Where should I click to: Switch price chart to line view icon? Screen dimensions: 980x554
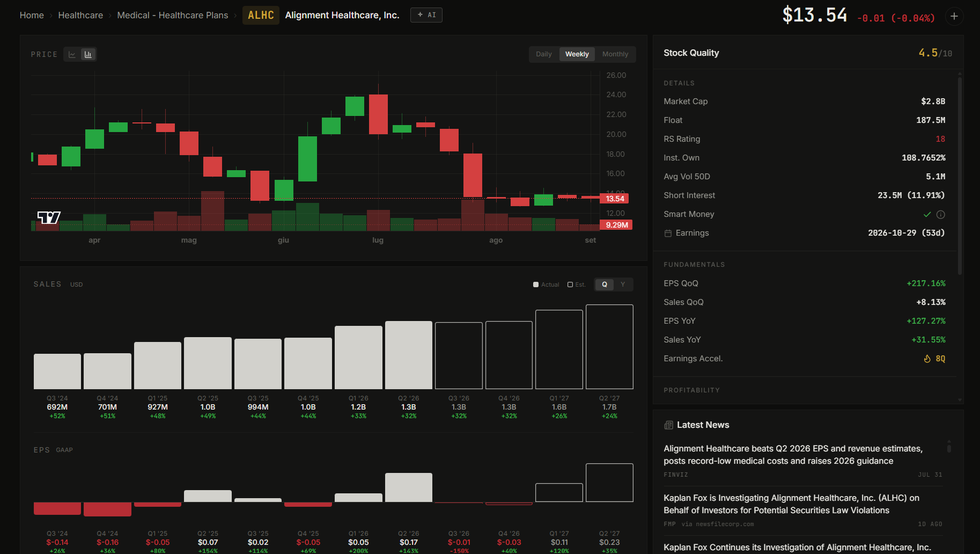72,54
